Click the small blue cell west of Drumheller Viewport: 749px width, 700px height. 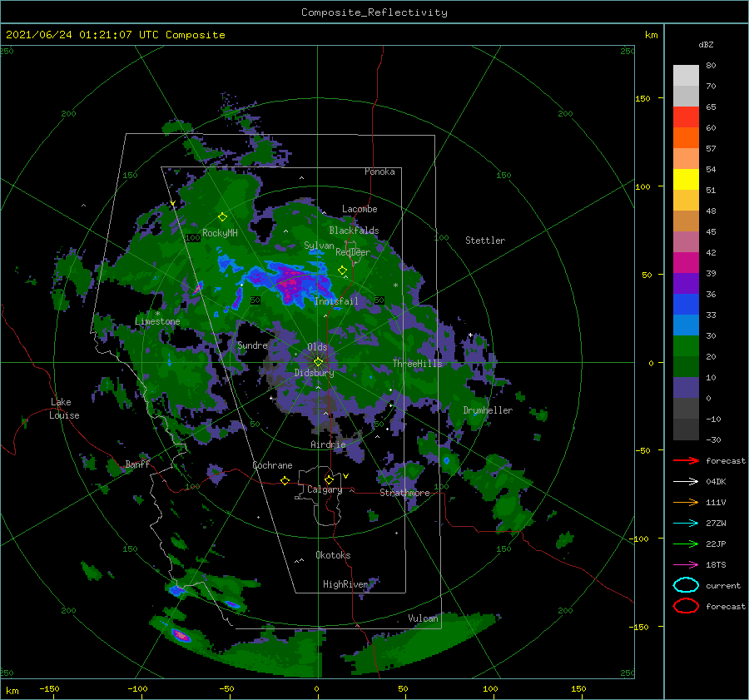tap(447, 460)
